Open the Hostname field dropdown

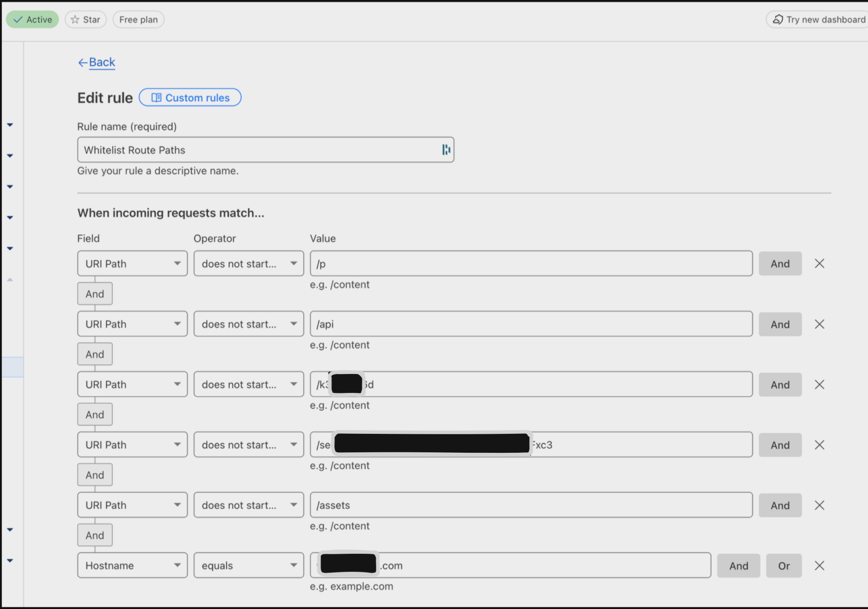tap(132, 566)
